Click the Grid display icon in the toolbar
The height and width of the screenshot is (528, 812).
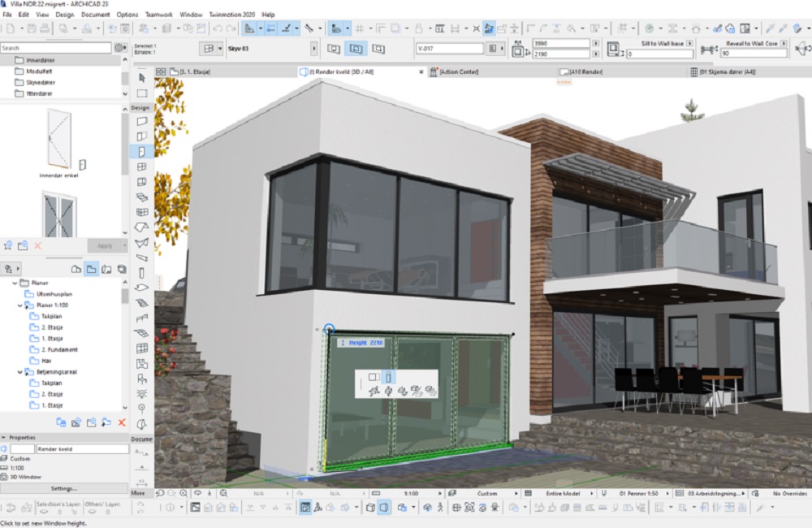[360, 28]
